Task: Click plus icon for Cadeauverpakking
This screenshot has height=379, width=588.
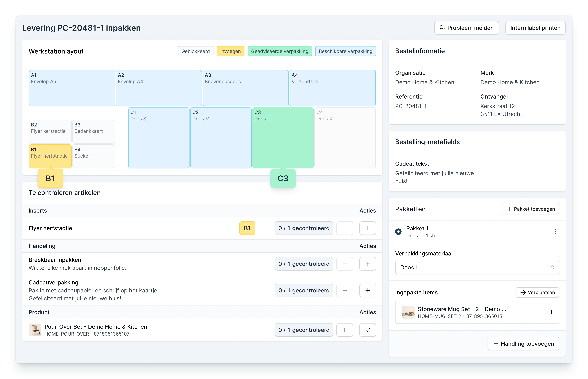Action: (367, 290)
